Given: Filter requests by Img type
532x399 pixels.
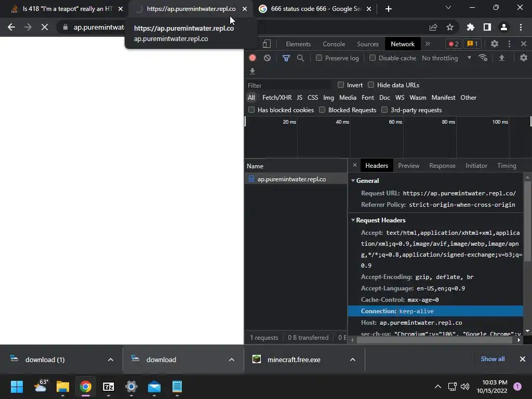Looking at the screenshot, I should (328, 98).
